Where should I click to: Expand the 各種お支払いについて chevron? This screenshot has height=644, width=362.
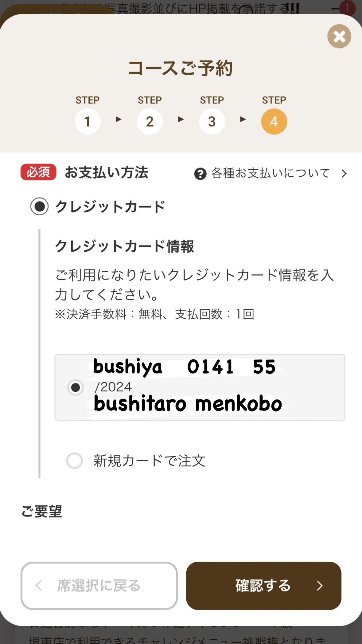tap(344, 174)
